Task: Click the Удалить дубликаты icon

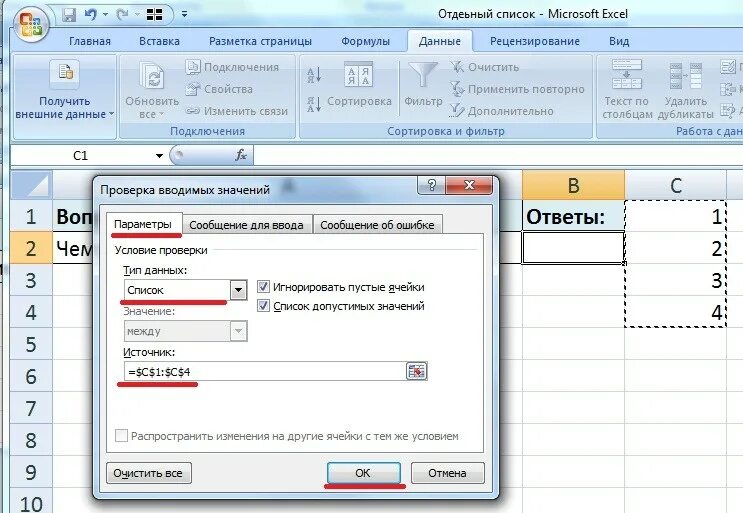Action: [685, 76]
